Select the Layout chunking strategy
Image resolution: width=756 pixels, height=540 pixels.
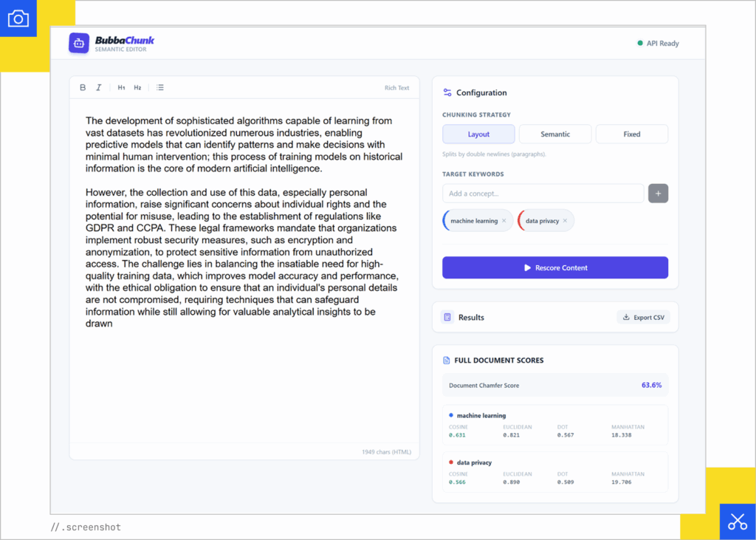pyautogui.click(x=478, y=134)
